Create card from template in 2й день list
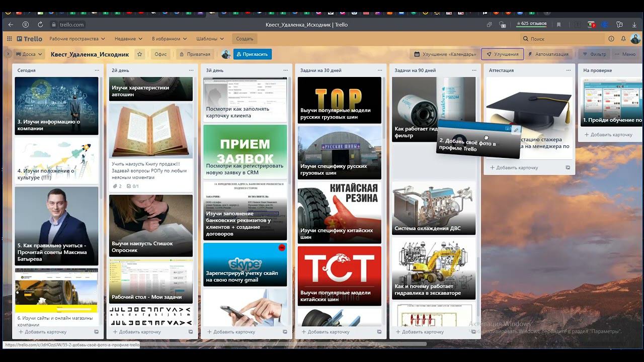Viewport: 644px width, 362px height. (x=191, y=332)
